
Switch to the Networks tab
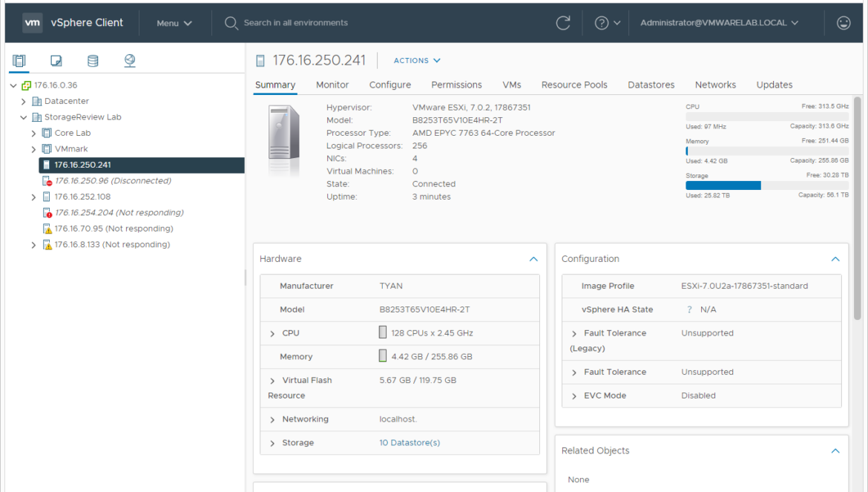tap(715, 85)
